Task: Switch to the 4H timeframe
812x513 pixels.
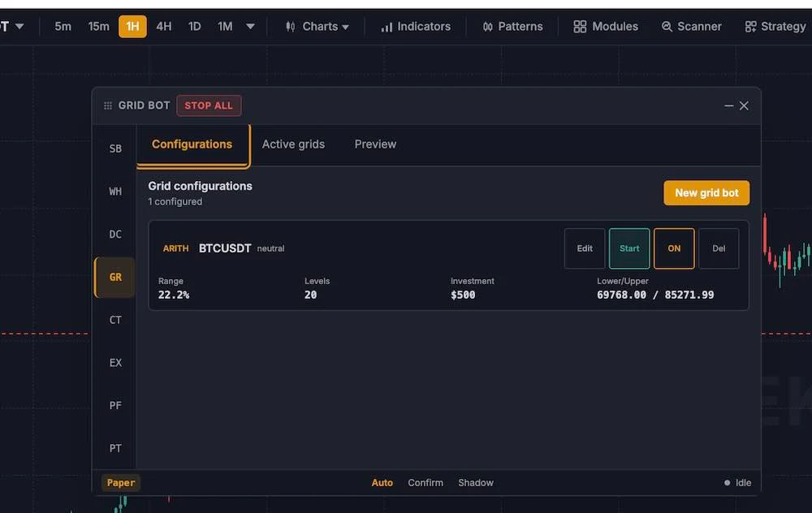Action: click(x=164, y=27)
